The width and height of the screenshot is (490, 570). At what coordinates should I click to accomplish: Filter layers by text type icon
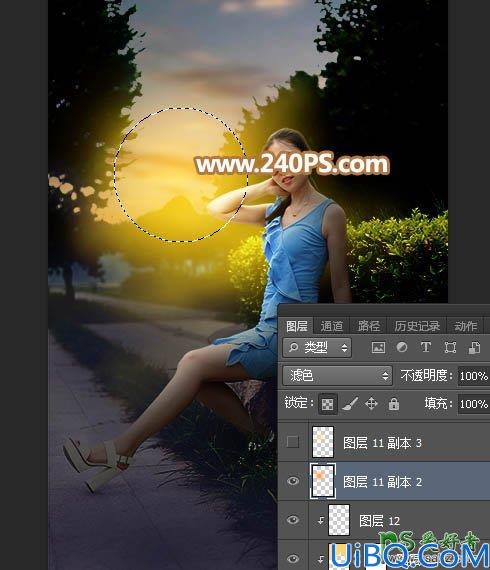coord(425,348)
